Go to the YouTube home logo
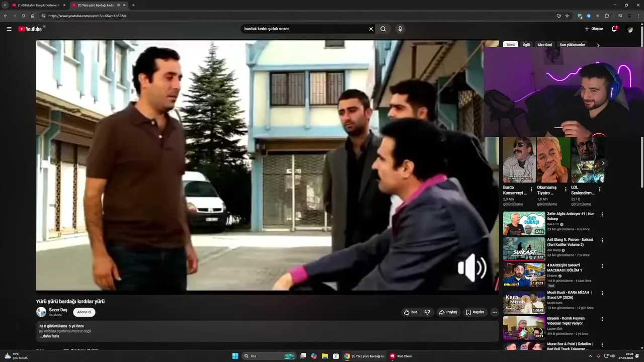This screenshot has width=644, height=362. point(30,29)
